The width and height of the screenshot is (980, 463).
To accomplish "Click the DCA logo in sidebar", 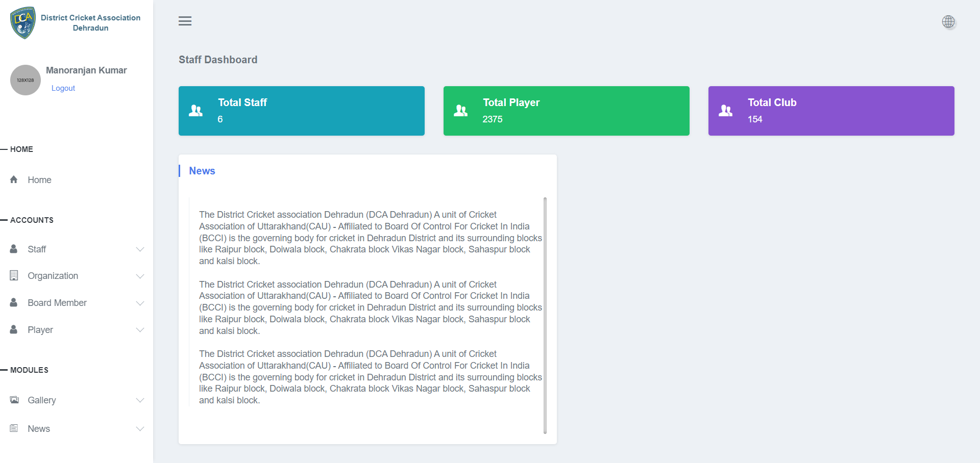I will pos(23,23).
